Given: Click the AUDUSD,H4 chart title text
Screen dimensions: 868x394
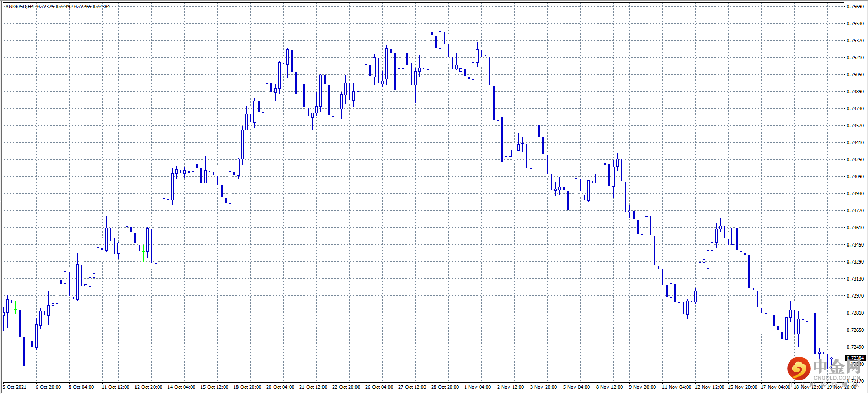Looking at the screenshot, I should pos(20,7).
